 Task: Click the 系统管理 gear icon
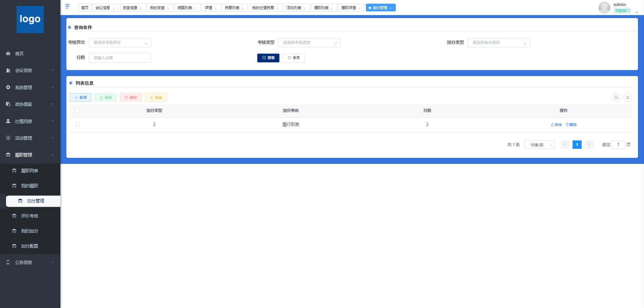pyautogui.click(x=8, y=87)
